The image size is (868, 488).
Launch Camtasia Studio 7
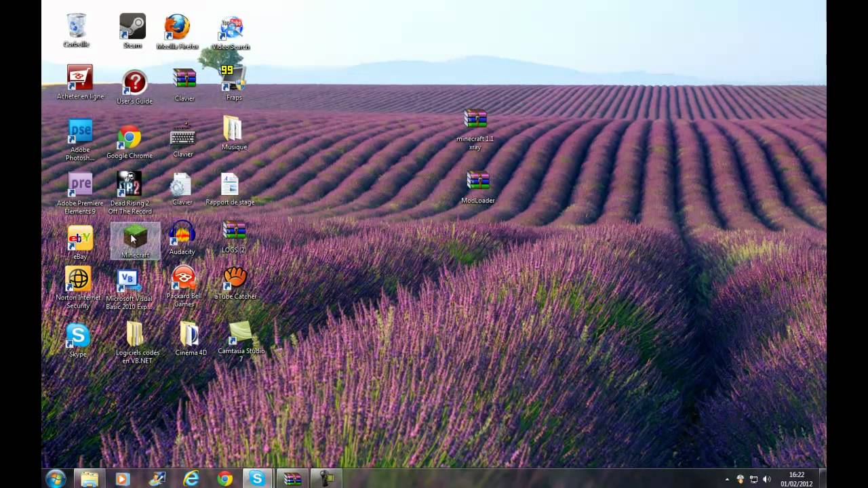(x=241, y=342)
